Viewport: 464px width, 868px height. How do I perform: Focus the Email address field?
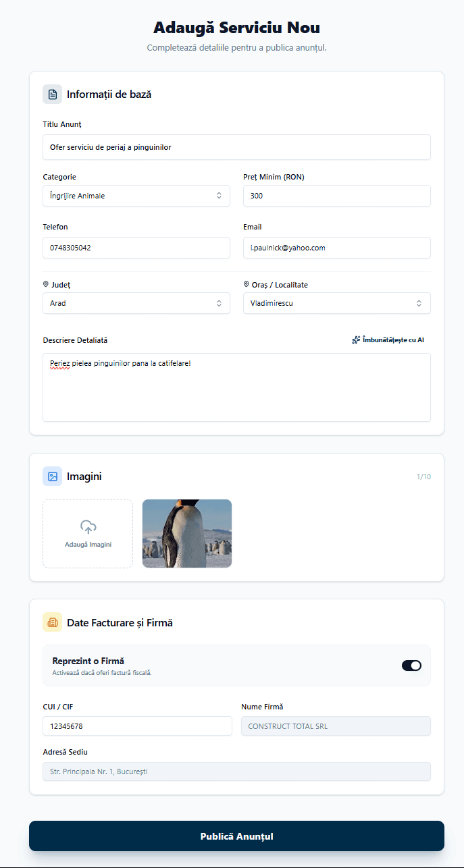tap(336, 248)
